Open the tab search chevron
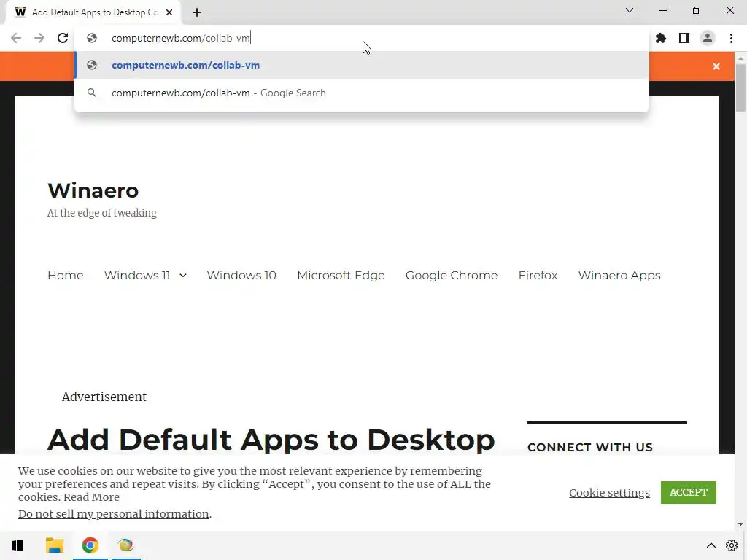 pyautogui.click(x=630, y=10)
